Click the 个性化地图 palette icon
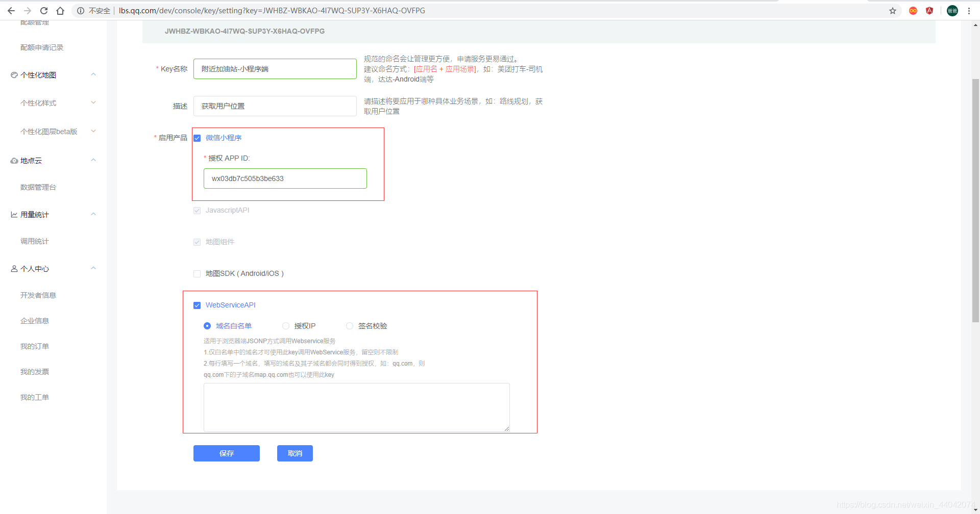980x514 pixels. tap(14, 75)
